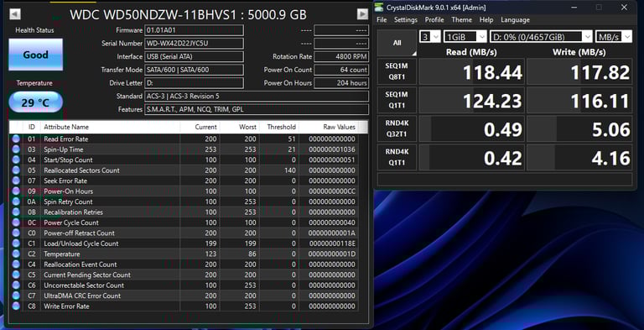Click the Attribute Name column header

coord(110,127)
